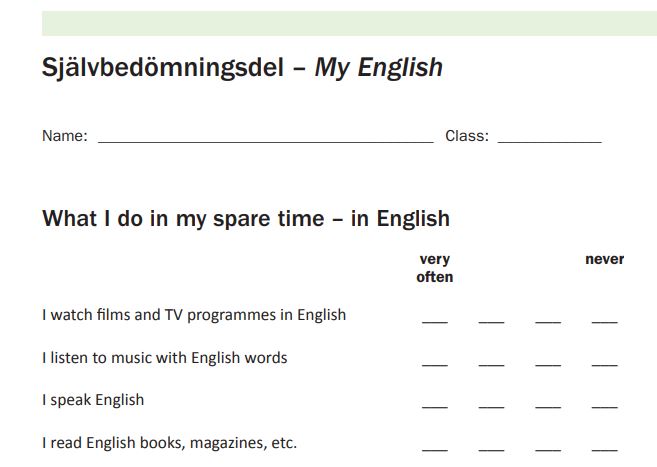The image size is (657, 467).
Task: Select second blank in 'I speak English' row
Action: pyautogui.click(x=491, y=403)
